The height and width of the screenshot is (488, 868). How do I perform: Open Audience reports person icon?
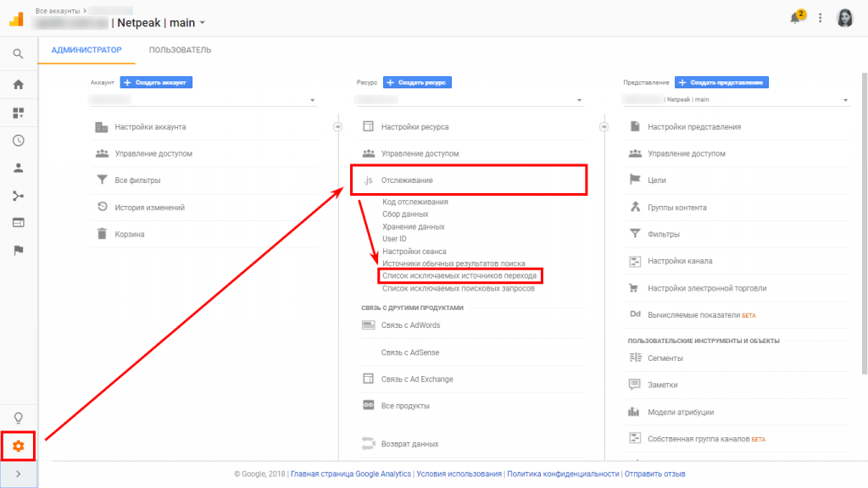point(18,168)
